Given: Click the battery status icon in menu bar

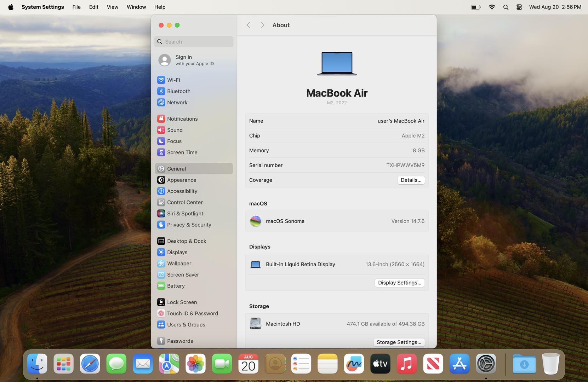Looking at the screenshot, I should [476, 7].
